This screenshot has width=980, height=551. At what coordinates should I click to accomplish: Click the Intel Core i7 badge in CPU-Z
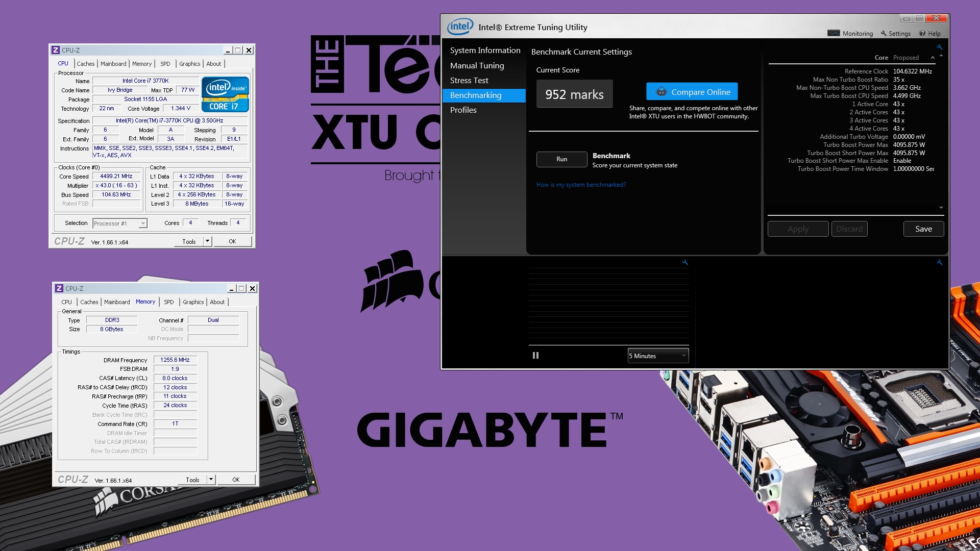[x=225, y=94]
